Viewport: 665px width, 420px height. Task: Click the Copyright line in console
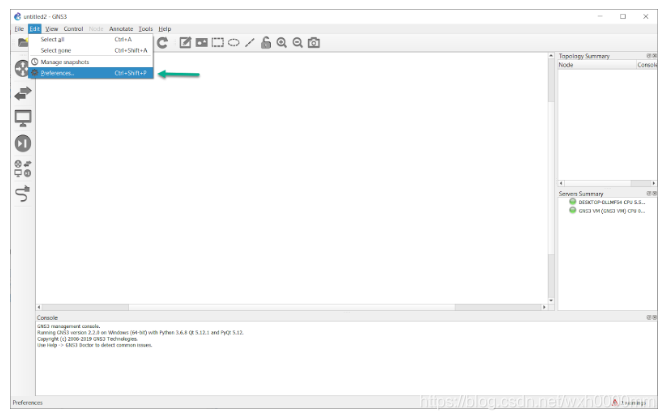tap(87, 339)
